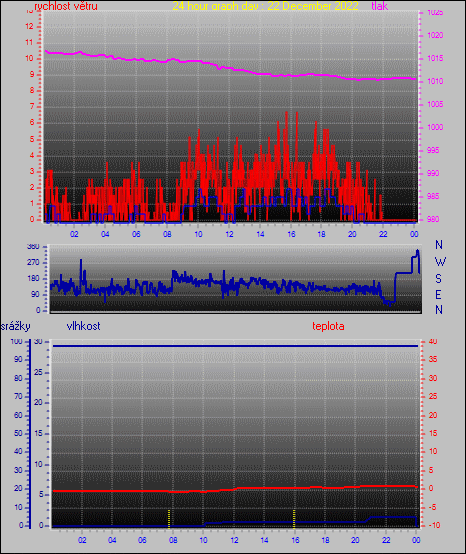
Task: Click the 70 value on the humidity axis
Action: [18, 396]
